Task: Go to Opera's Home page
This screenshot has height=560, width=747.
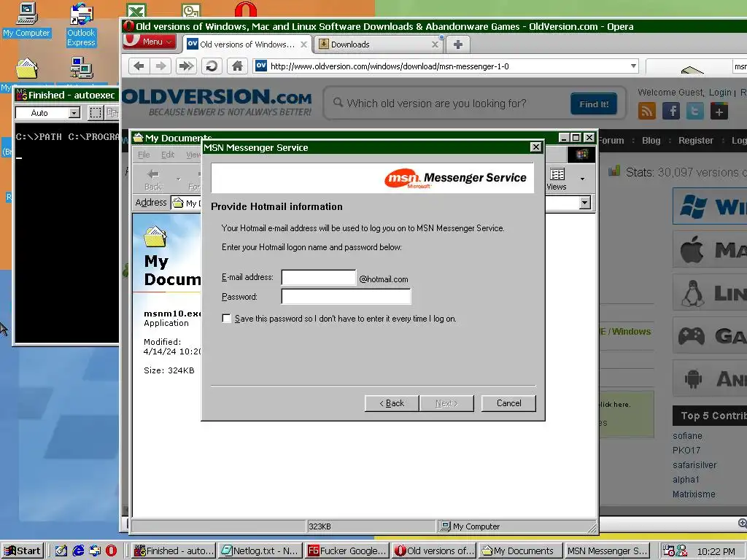Action: point(237,66)
